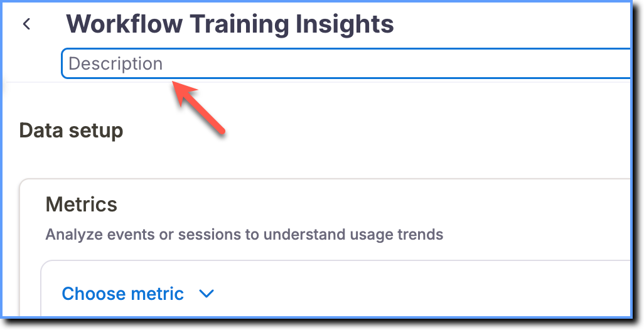This screenshot has width=644, height=330.
Task: Expand the Choose metric chevron arrow
Action: click(x=207, y=294)
